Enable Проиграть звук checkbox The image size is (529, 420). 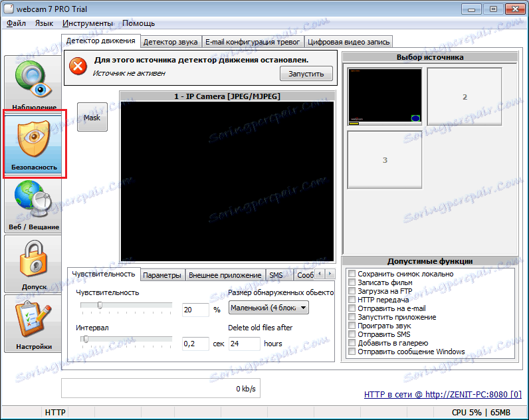(x=352, y=326)
